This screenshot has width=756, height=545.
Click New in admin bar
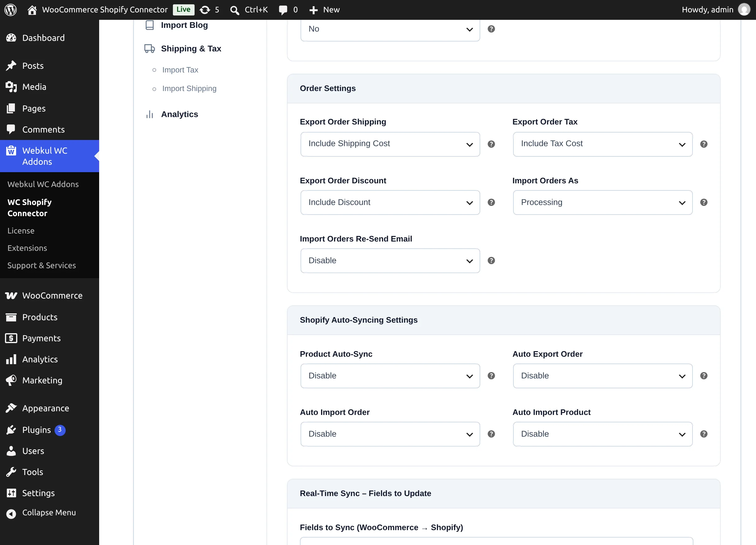(x=324, y=10)
